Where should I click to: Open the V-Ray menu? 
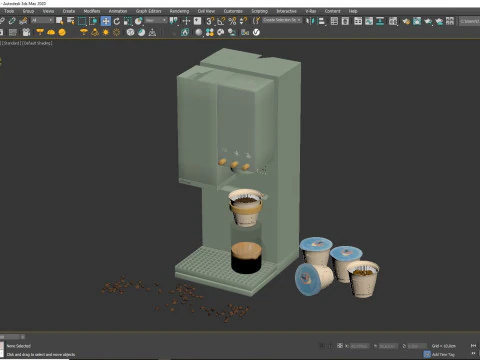(x=311, y=11)
